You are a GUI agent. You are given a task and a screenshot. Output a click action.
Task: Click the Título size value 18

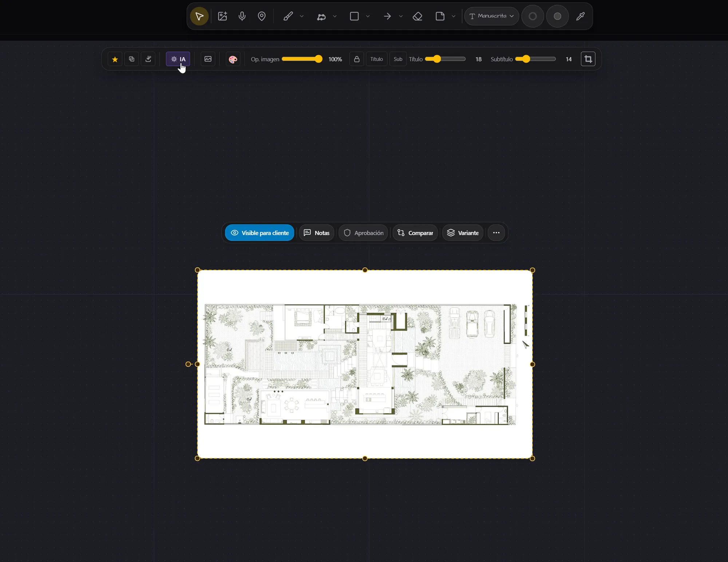point(478,59)
